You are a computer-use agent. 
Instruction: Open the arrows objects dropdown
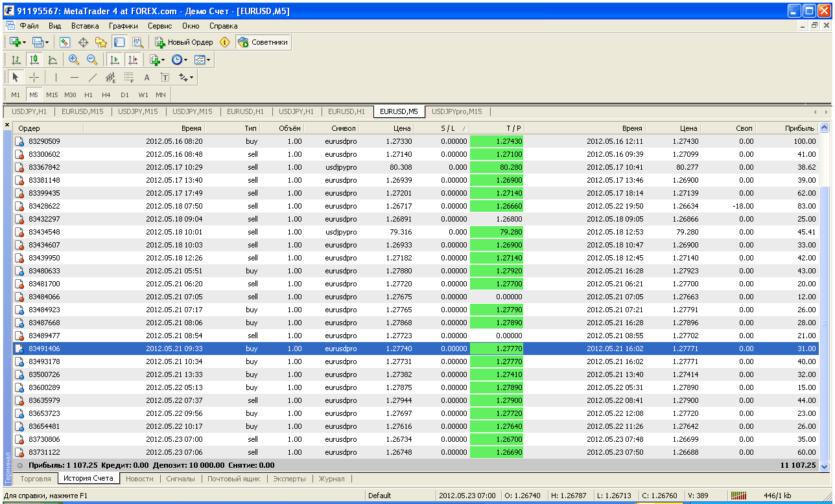[186, 77]
